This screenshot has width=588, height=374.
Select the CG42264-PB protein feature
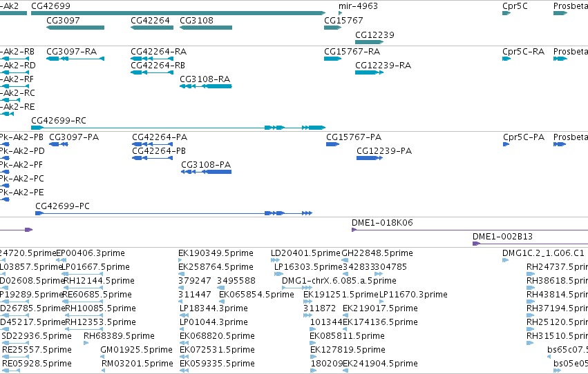click(x=152, y=158)
